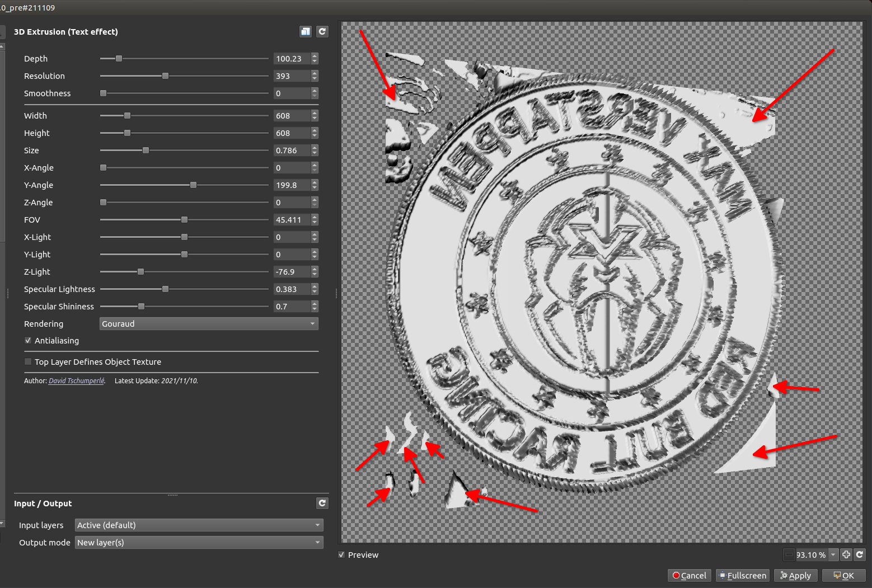This screenshot has height=588, width=872.
Task: Reset the preview zoom level
Action: pos(860,555)
